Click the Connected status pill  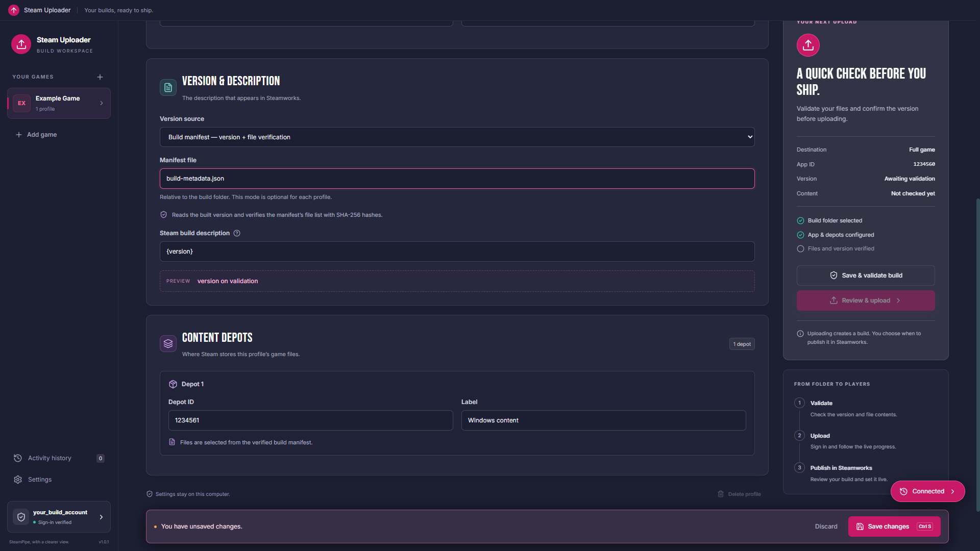tap(927, 491)
